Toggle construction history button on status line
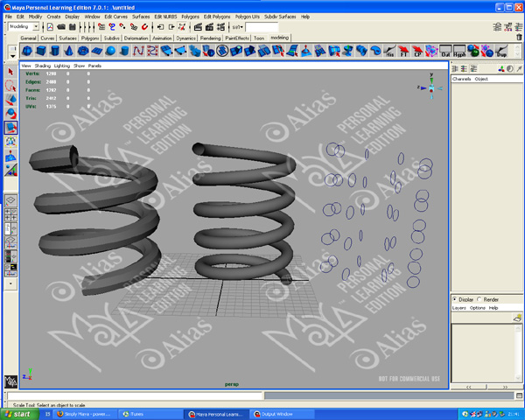Image resolution: width=525 pixels, height=420 pixels. click(182, 27)
